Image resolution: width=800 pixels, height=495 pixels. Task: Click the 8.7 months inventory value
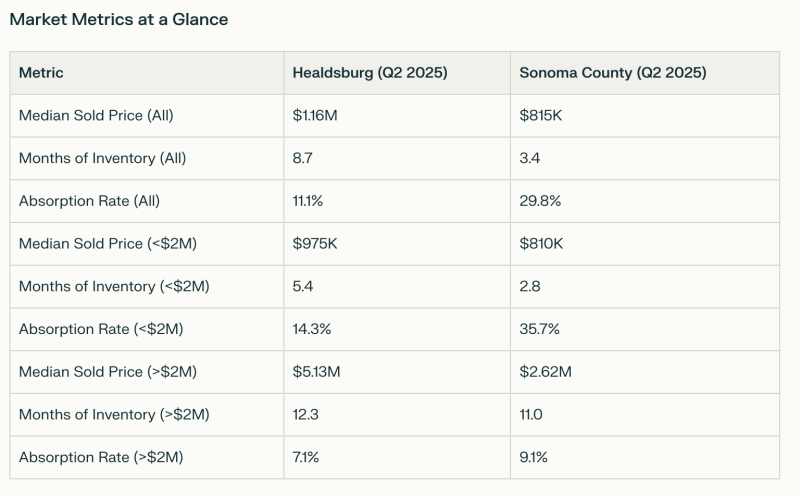[x=304, y=158]
